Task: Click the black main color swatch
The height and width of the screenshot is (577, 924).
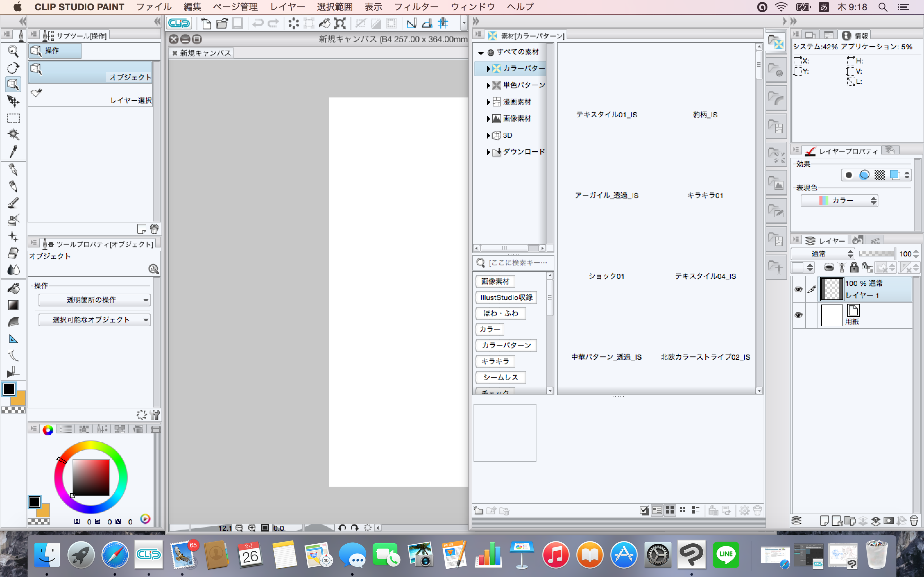Action: pos(9,389)
